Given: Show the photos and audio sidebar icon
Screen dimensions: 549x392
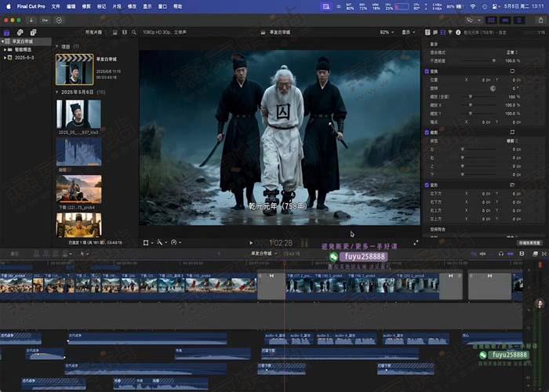Looking at the screenshot, I should click(x=20, y=33).
